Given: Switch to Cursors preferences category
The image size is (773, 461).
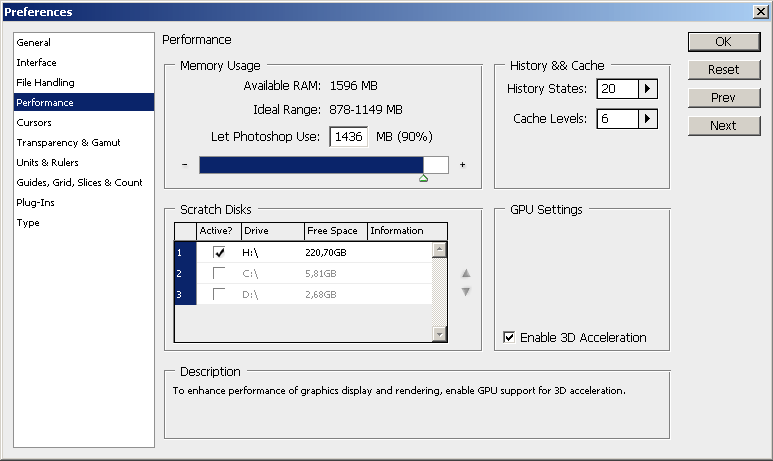Looking at the screenshot, I should point(34,123).
